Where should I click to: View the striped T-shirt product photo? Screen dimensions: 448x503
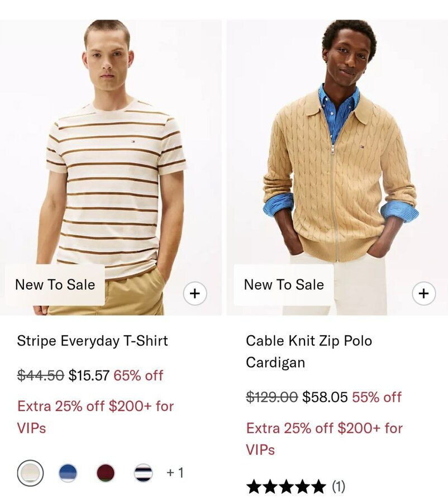pos(112,156)
